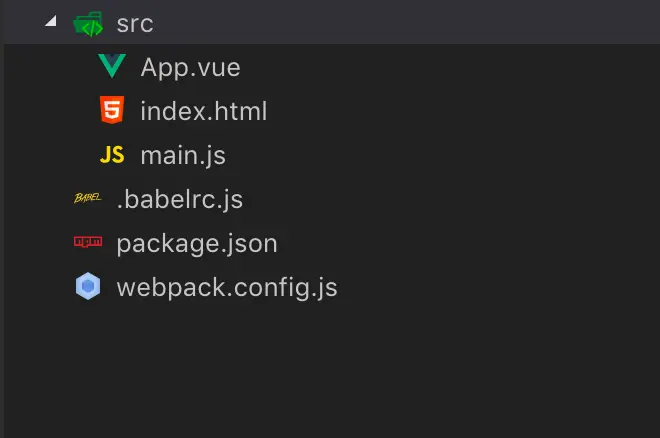Select blank row space right of webpack.config.js
The width and height of the screenshot is (660, 438).
(x=499, y=288)
